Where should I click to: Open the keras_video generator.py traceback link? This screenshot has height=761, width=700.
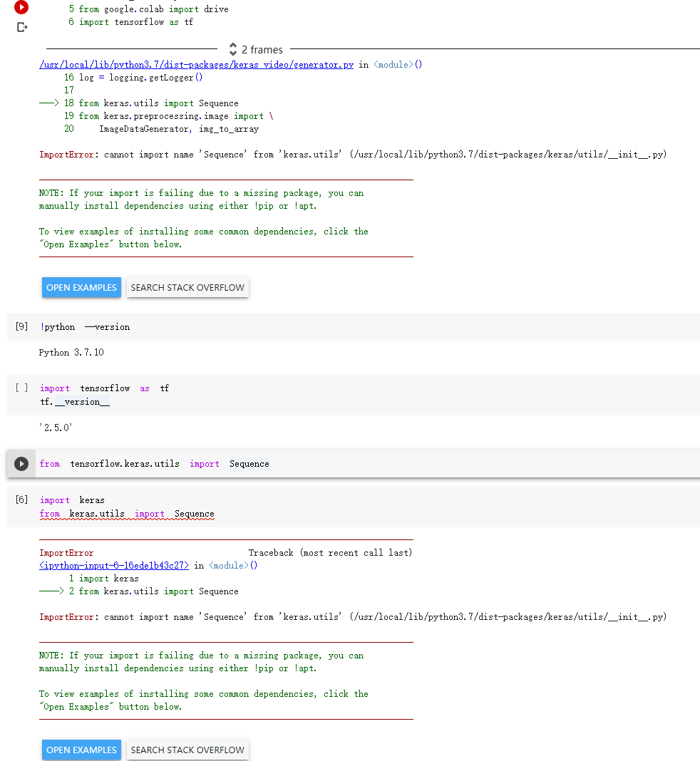pyautogui.click(x=196, y=64)
